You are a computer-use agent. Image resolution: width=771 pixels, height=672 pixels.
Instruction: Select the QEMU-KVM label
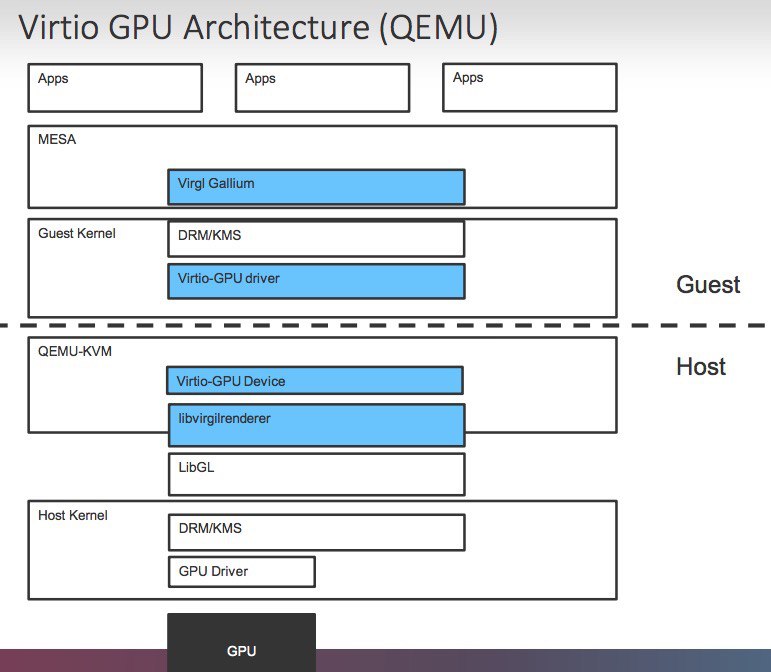tap(75, 351)
